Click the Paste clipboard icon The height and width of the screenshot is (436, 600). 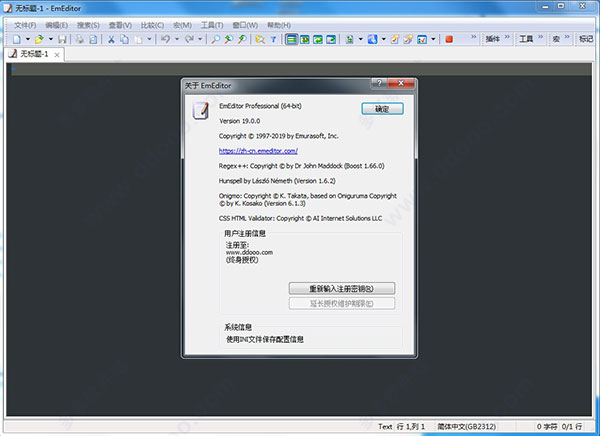coord(139,39)
